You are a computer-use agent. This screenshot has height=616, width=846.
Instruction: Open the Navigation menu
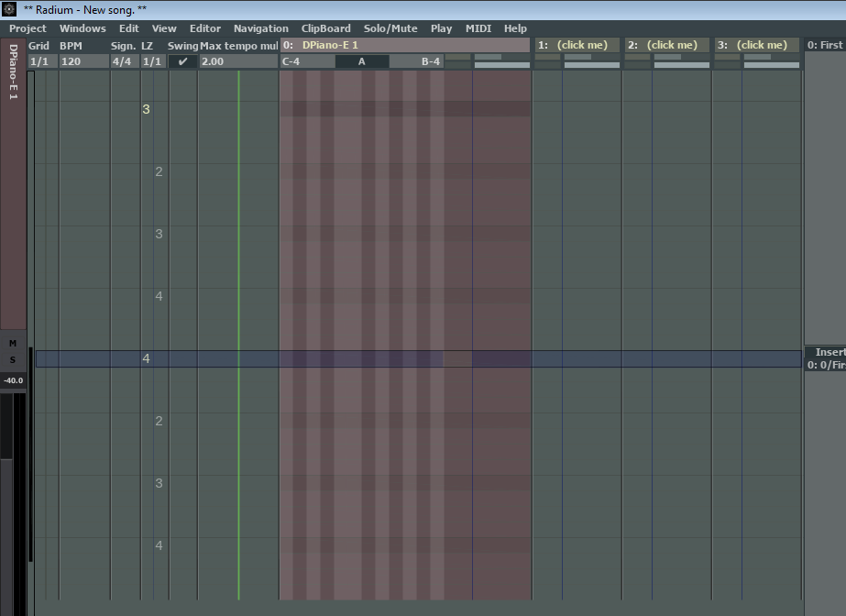(x=261, y=28)
